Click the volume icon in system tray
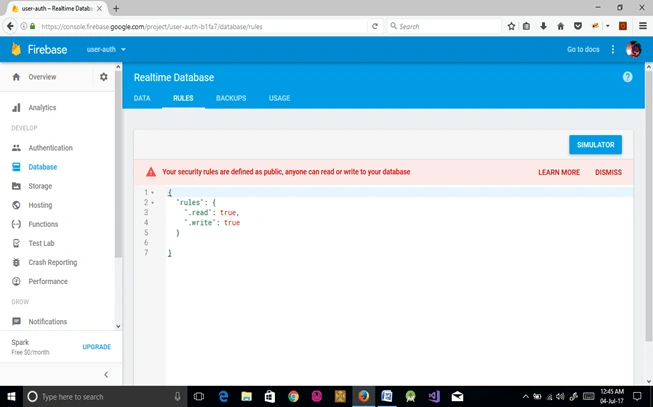 [x=561, y=397]
